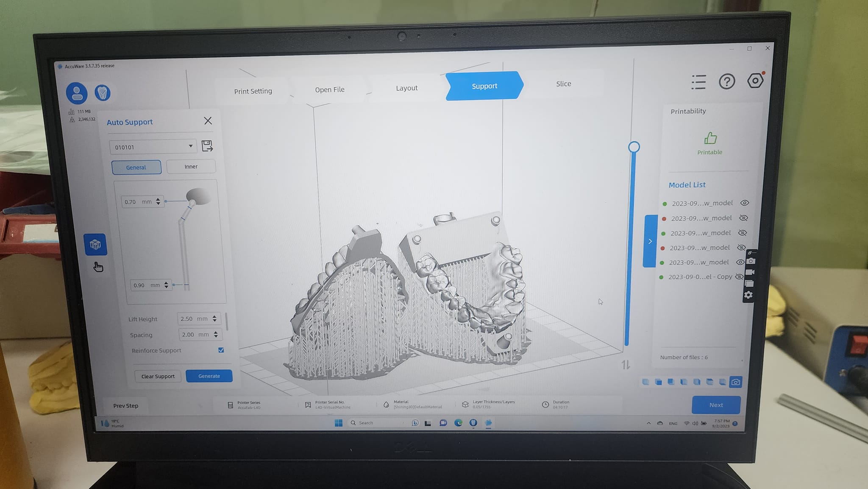Adjust the 0.70 mm tip size stepper
This screenshot has height=489, width=868.
pyautogui.click(x=158, y=201)
